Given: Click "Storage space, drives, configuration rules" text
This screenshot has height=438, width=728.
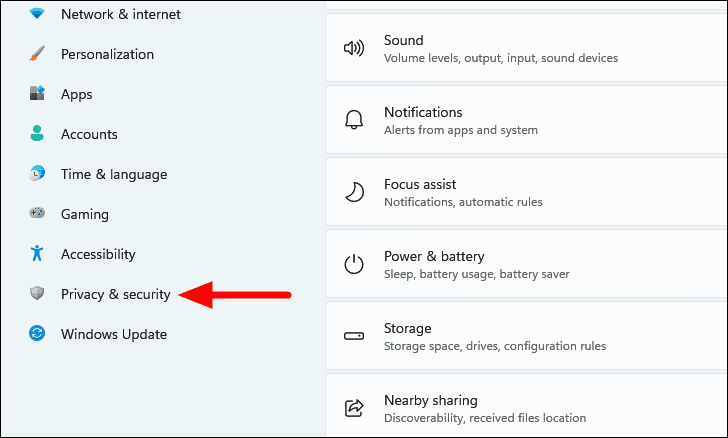Looking at the screenshot, I should (x=495, y=346).
